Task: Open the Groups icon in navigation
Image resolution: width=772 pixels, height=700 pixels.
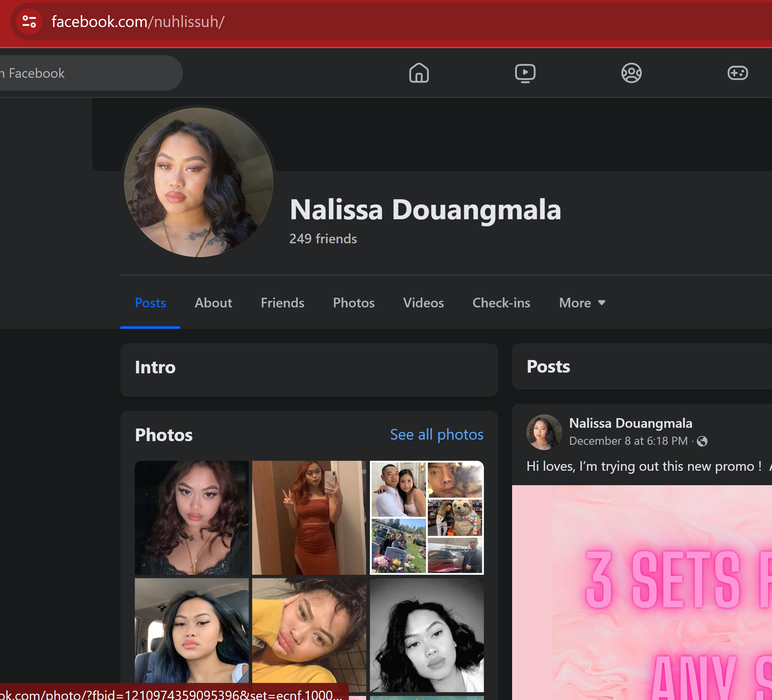Action: coord(631,73)
